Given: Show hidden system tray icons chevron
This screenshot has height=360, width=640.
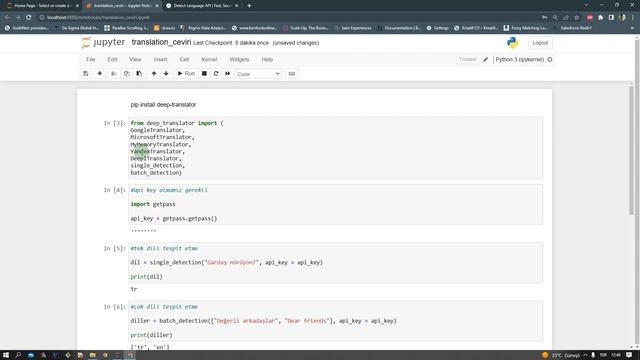Looking at the screenshot, I should pos(585,355).
